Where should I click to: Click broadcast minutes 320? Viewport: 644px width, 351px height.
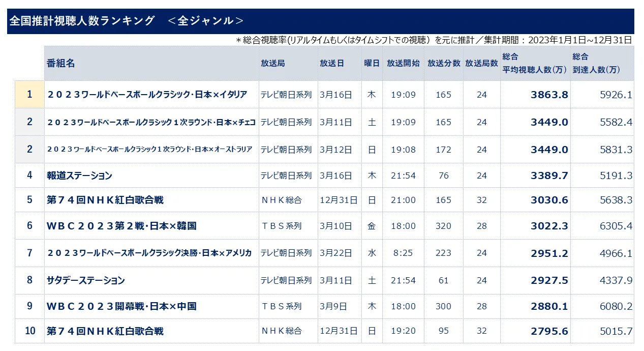tap(444, 226)
